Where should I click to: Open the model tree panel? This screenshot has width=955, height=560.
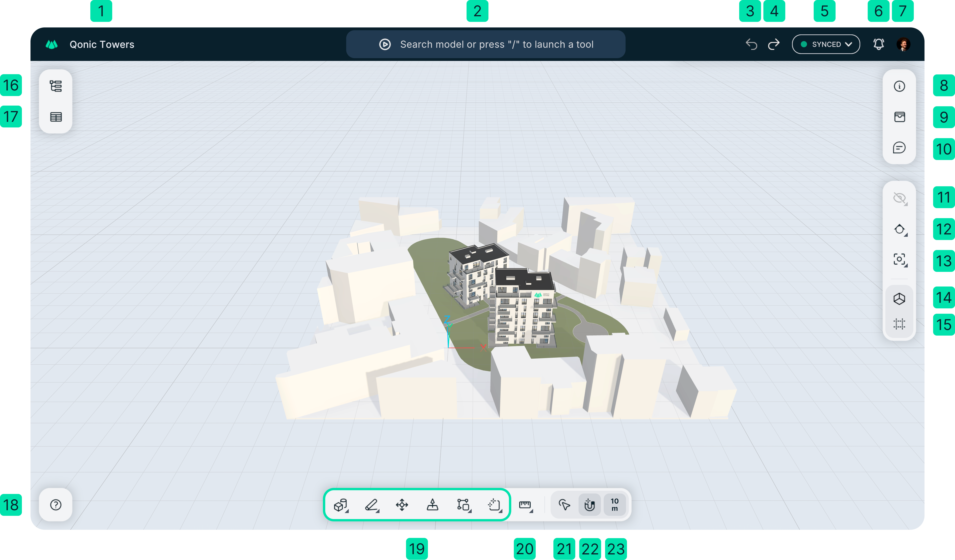click(56, 86)
